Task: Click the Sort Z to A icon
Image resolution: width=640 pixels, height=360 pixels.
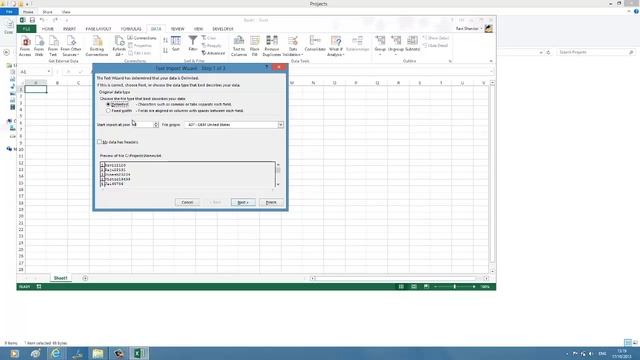Action: pos(165,51)
